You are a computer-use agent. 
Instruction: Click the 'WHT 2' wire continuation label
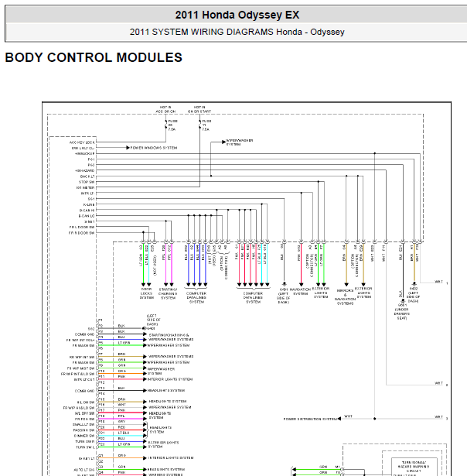click(441, 383)
